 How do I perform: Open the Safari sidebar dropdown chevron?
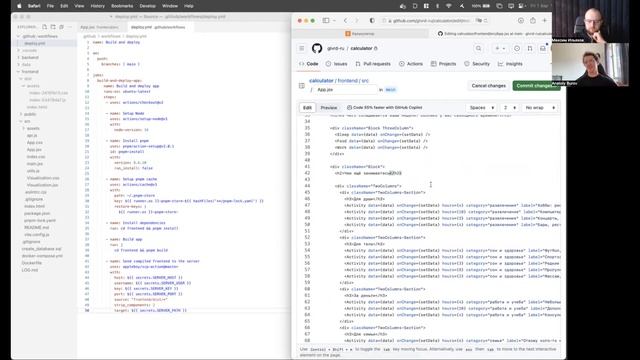pos(334,20)
